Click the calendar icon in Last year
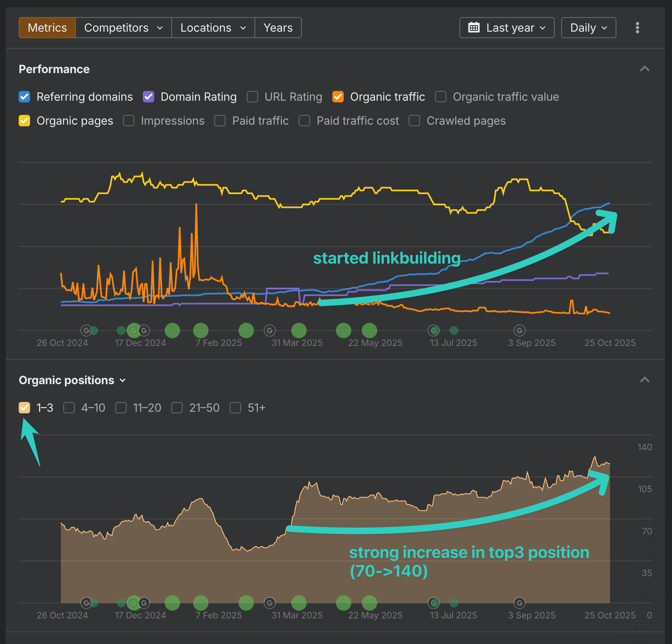 pos(474,28)
